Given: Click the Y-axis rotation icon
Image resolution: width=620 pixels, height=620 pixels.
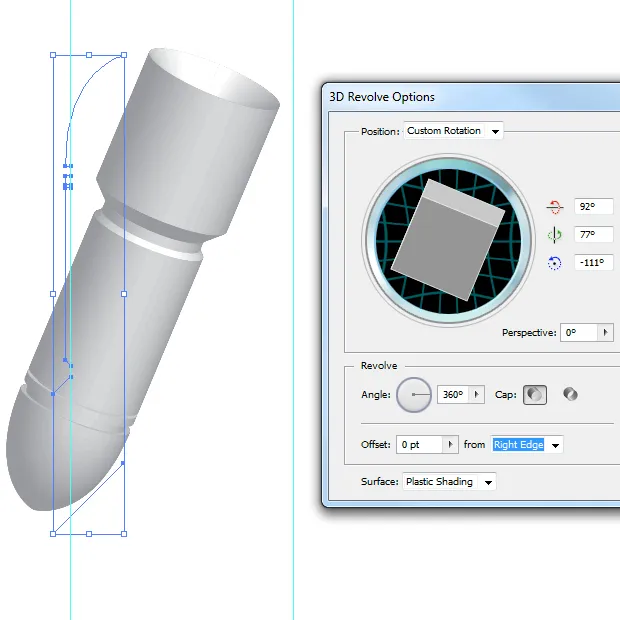Looking at the screenshot, I should (555, 235).
